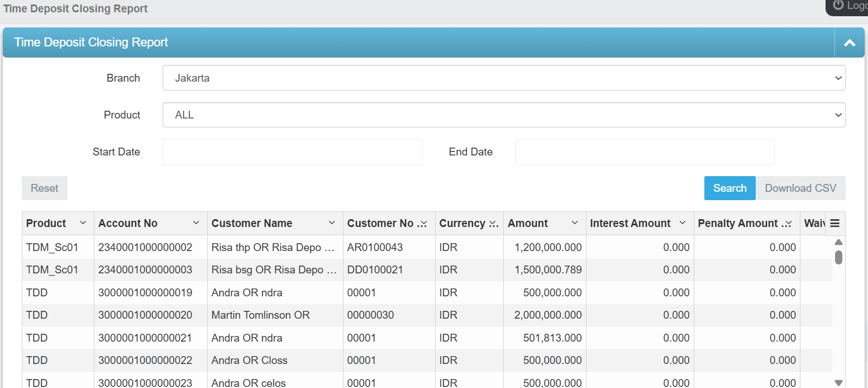Click the scrollbar down arrow icon
868x388 pixels.
click(838, 381)
